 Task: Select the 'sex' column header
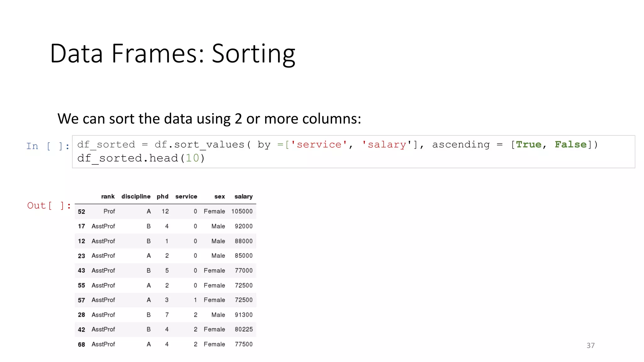click(219, 196)
